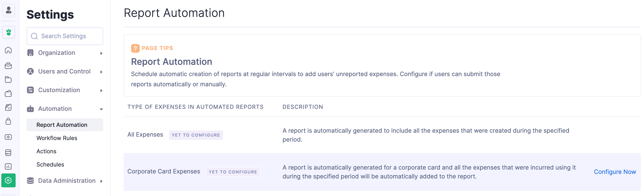Screen dimensions: 644x196
Task: Select the Actions settings entry
Action: click(x=46, y=151)
